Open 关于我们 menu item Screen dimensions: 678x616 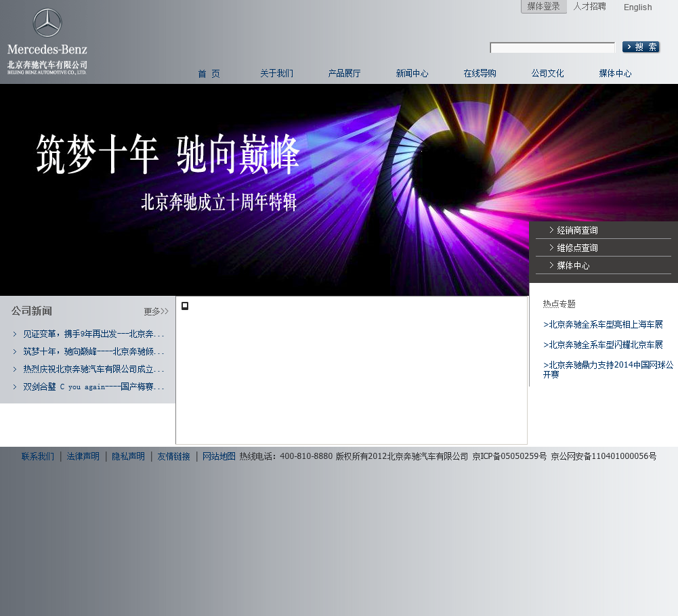[x=276, y=74]
